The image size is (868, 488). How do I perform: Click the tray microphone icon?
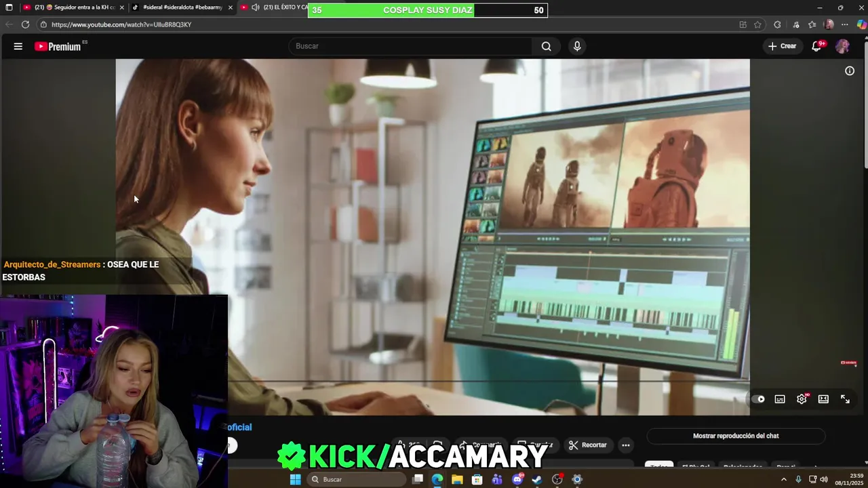pos(798,479)
